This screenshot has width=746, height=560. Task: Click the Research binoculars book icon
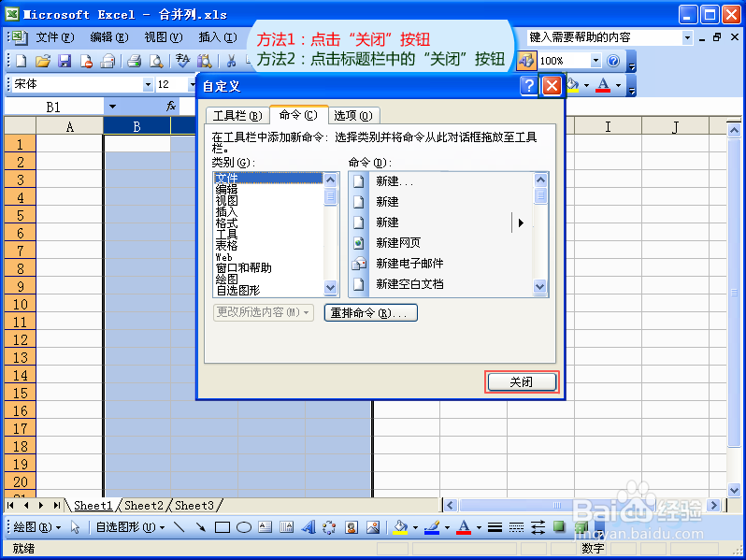coord(205,61)
